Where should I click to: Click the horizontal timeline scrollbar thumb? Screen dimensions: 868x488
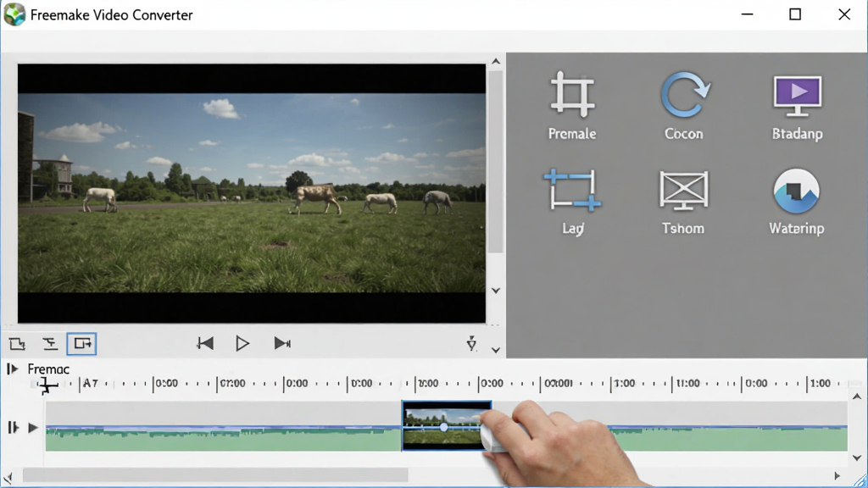coord(215,474)
